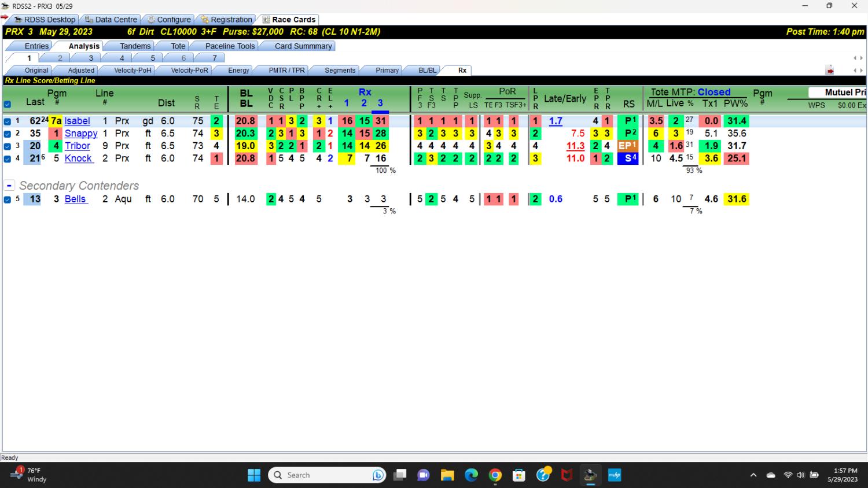Collapse the Secondary Contenders group

click(x=9, y=186)
